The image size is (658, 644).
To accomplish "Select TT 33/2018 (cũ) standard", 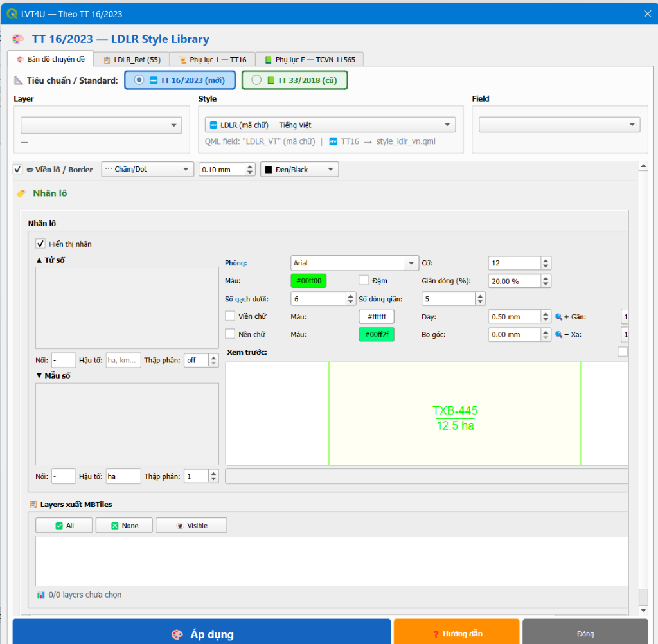I will 294,80.
